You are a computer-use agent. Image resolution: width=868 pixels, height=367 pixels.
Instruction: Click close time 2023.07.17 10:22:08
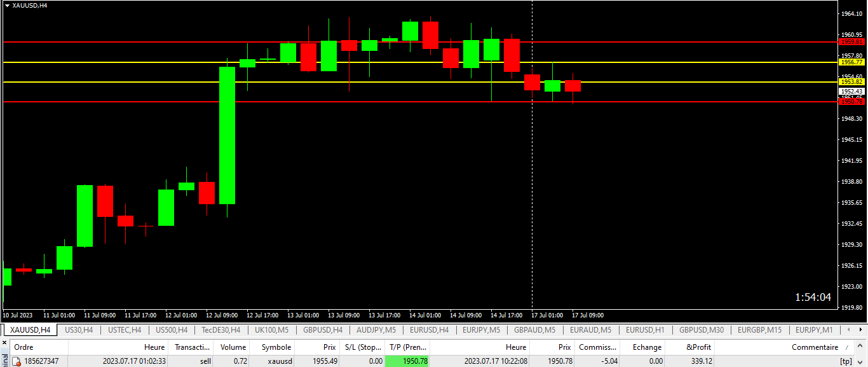pos(496,361)
